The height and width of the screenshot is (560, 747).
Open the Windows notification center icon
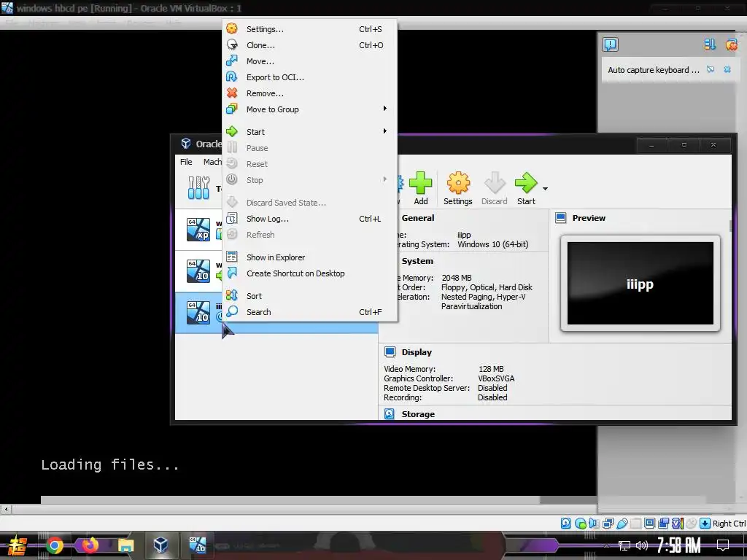point(723,545)
